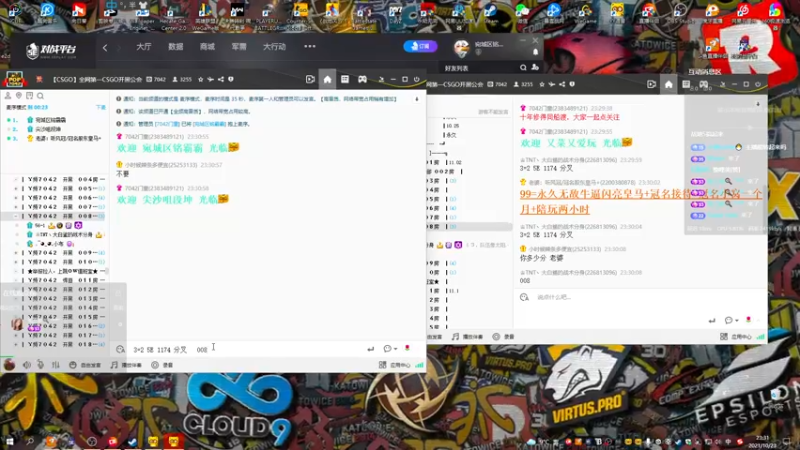Screen dimensions: 800x450
Task: Toggle microphone icon in bottom bar
Action: coord(40,365)
